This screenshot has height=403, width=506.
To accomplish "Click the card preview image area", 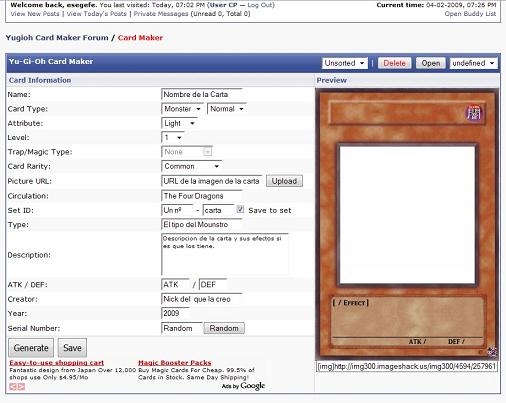I will 407,215.
